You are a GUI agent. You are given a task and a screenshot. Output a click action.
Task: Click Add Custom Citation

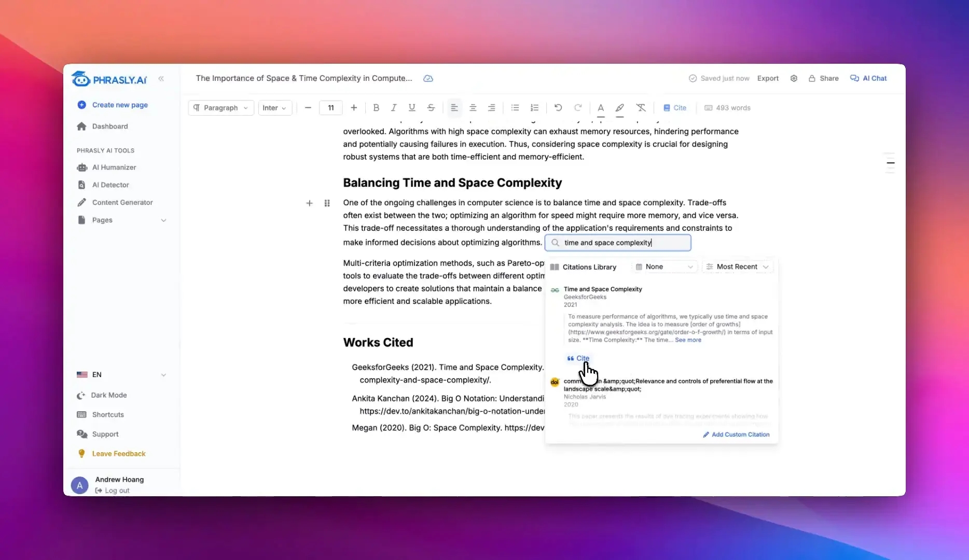click(736, 435)
